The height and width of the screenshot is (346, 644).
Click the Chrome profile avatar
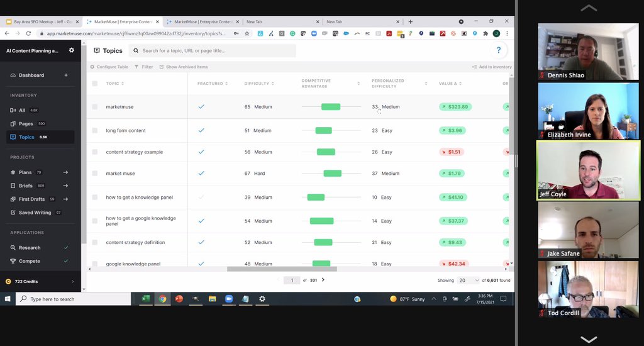tap(496, 33)
